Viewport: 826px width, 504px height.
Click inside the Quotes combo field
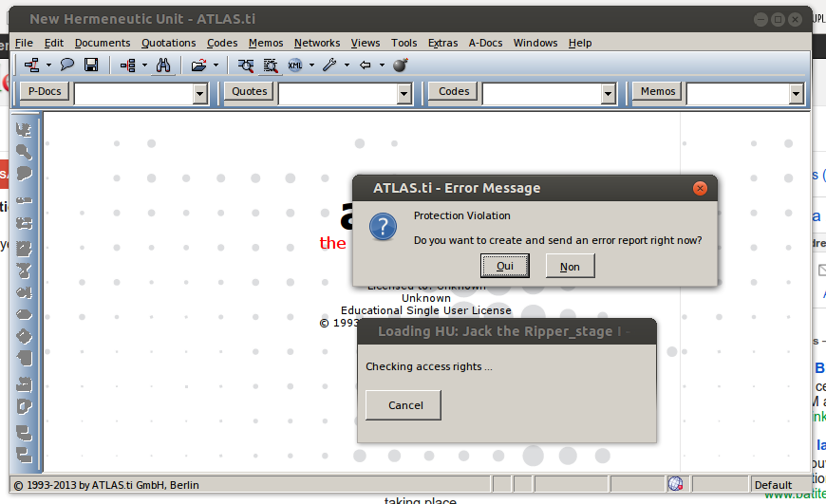coord(338,94)
